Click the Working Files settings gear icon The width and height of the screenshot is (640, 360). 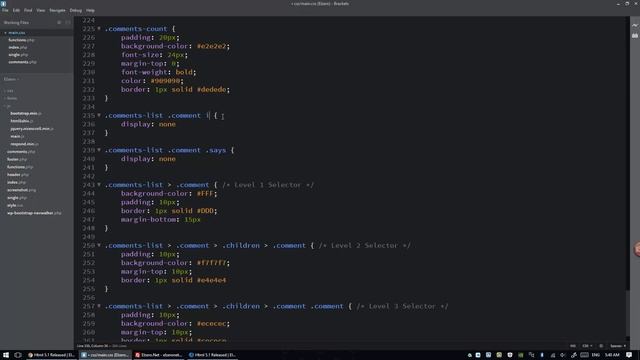(59, 22)
